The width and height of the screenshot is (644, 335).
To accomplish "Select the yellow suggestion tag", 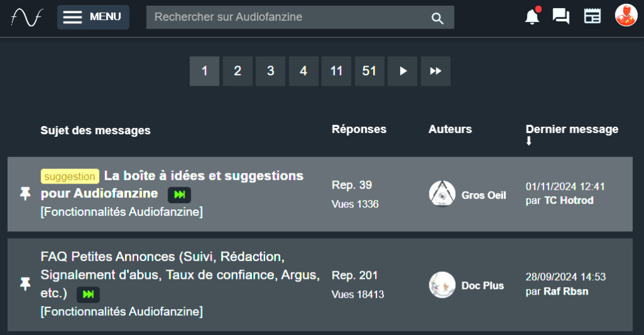I will tap(70, 177).
